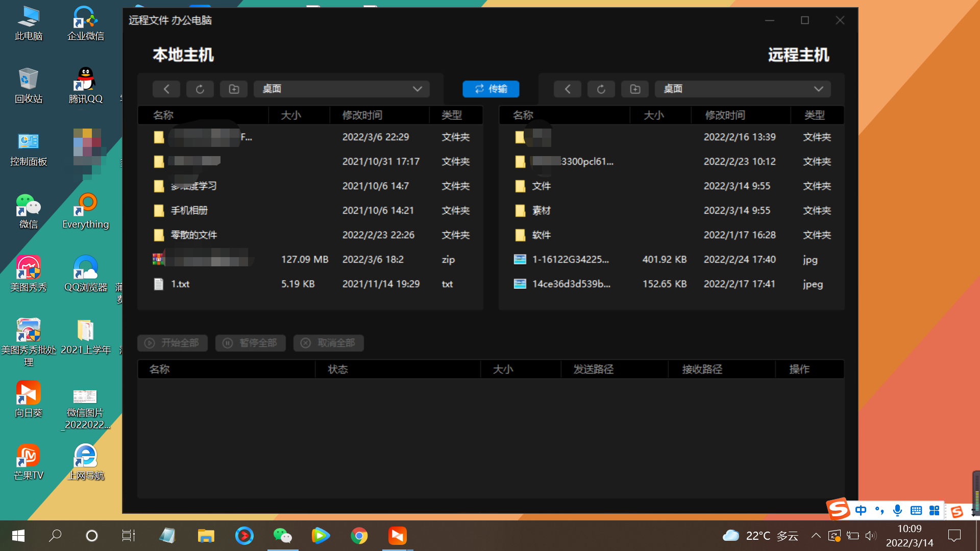This screenshot has height=551, width=980.
Task: Select 手机相册 folder in local list
Action: [189, 210]
